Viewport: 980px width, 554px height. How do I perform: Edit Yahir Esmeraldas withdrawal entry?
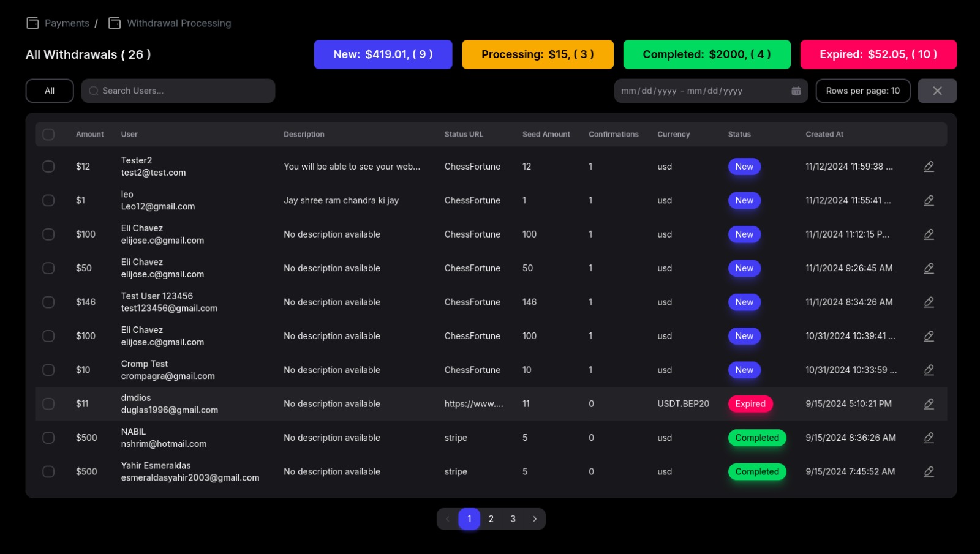[x=929, y=472]
